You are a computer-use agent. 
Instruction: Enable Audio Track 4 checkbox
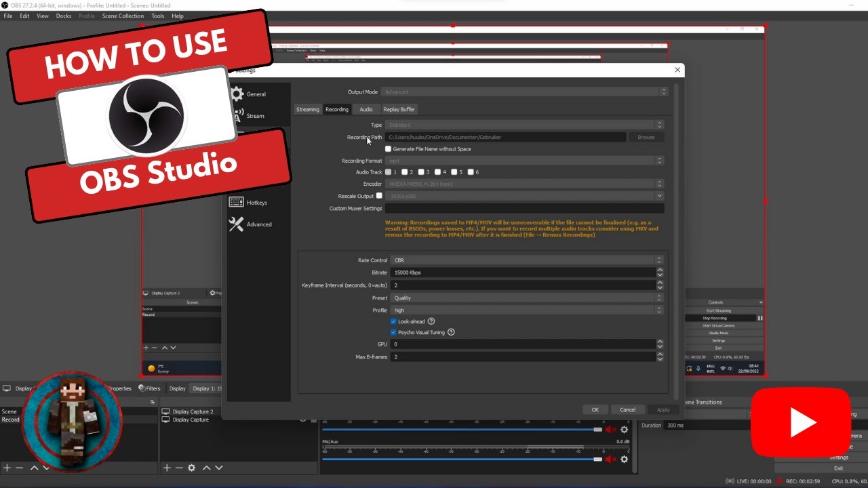[437, 172]
